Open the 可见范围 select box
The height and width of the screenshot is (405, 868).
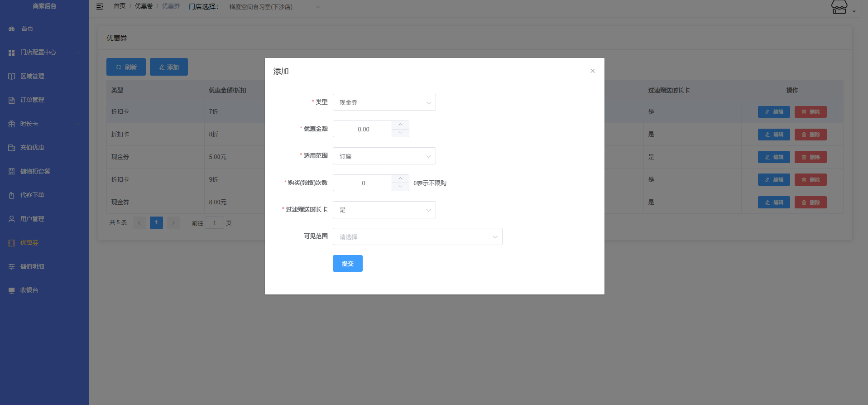(417, 236)
